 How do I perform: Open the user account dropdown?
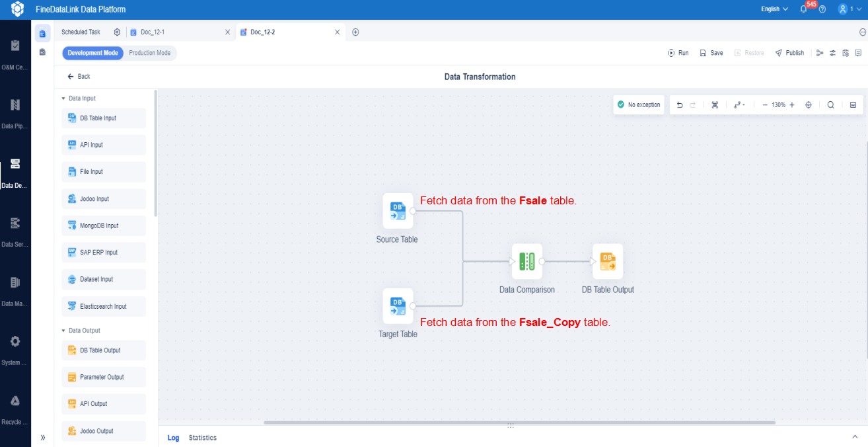[850, 9]
